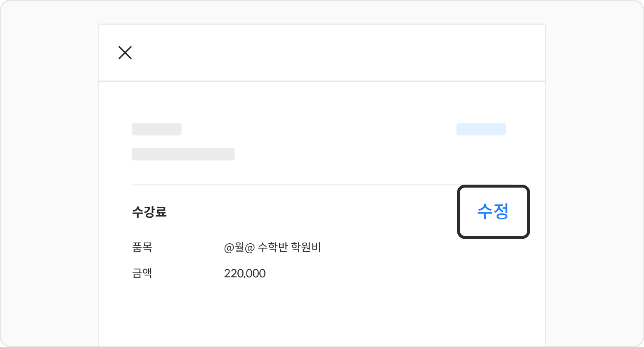Select the 수강료 section heading

149,212
